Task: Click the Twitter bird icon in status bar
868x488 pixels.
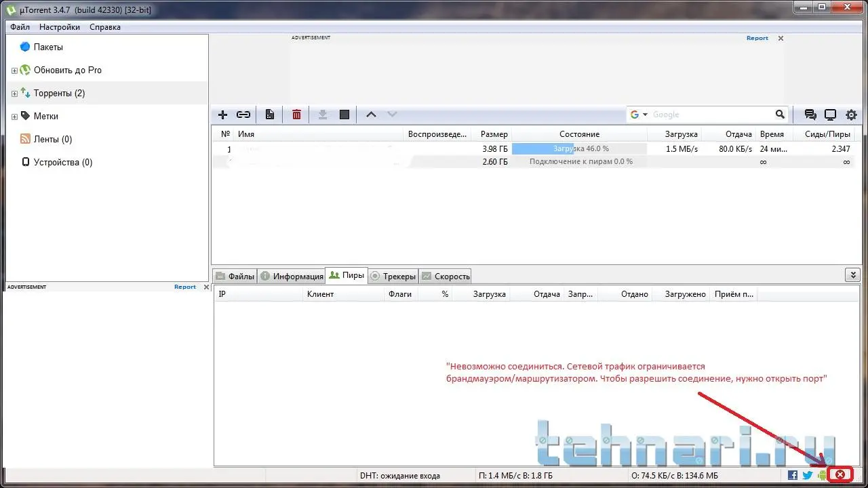Action: [x=808, y=475]
